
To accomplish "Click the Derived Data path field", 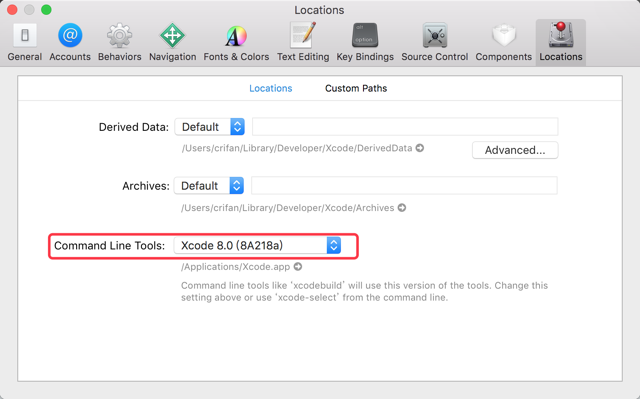I will pos(405,126).
